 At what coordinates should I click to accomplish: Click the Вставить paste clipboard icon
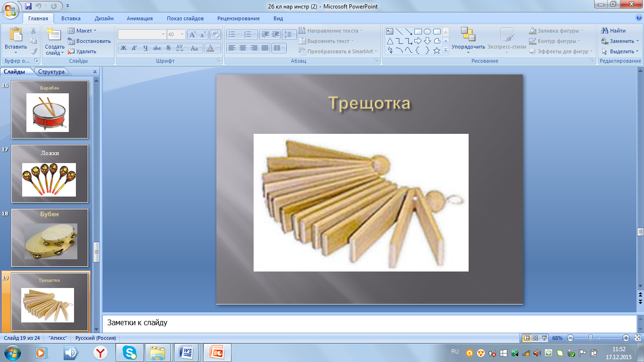(16, 35)
